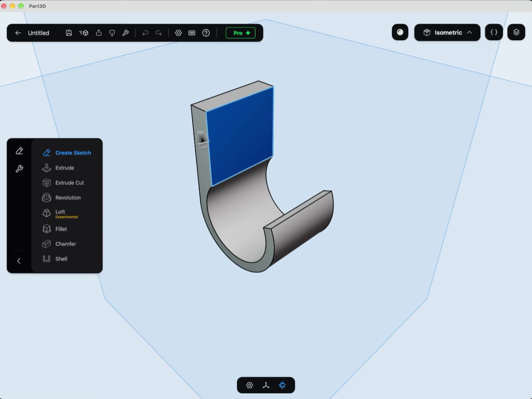
Task: Open the layers stack icon
Action: [516, 32]
